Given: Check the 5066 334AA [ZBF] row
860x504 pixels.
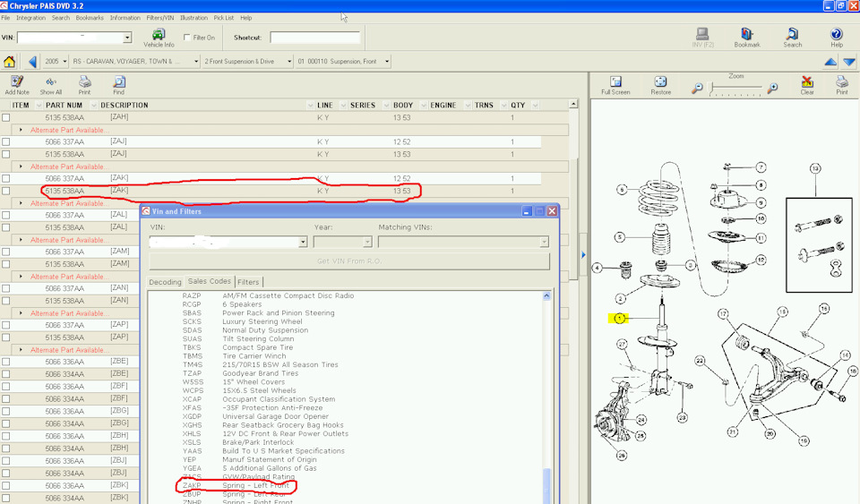Looking at the screenshot, I should pyautogui.click(x=6, y=399).
